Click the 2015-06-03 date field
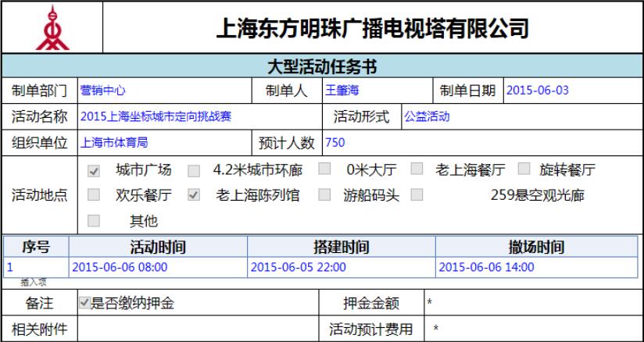This screenshot has width=644, height=342. point(573,91)
